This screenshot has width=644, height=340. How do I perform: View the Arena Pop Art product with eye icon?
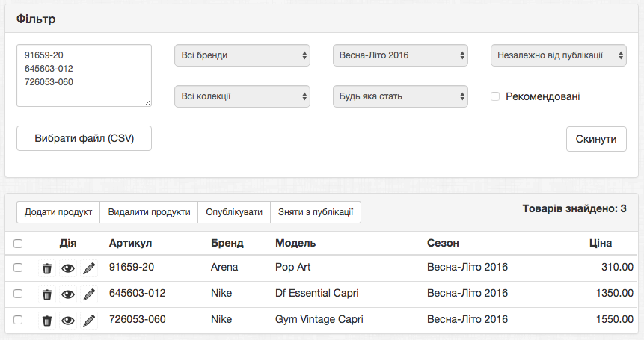click(68, 268)
